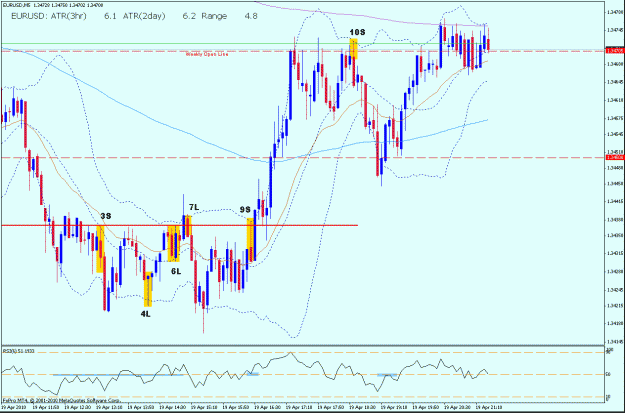This screenshot has height=413, width=625.
Task: Select the yellow highlight box under 9S
Action: [x=251, y=240]
